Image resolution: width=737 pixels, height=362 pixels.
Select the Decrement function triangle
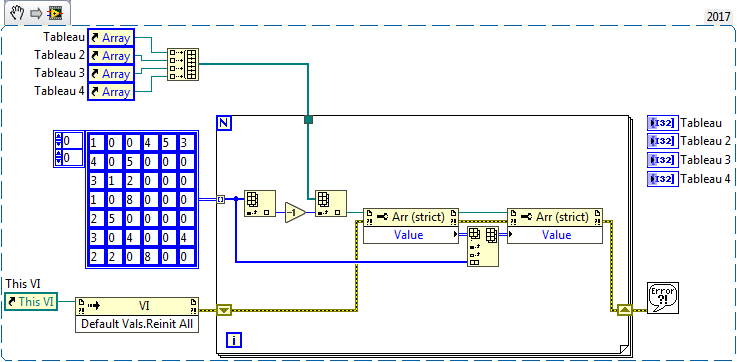point(295,213)
